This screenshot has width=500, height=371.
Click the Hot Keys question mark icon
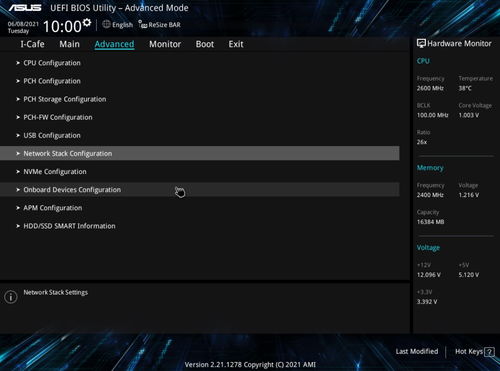coord(489,351)
